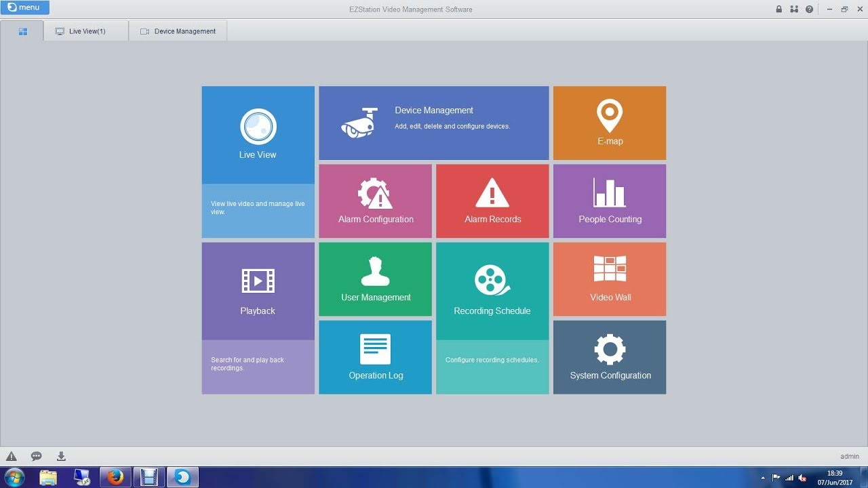Open the help question mark icon
The height and width of the screenshot is (488, 868).
coord(810,9)
